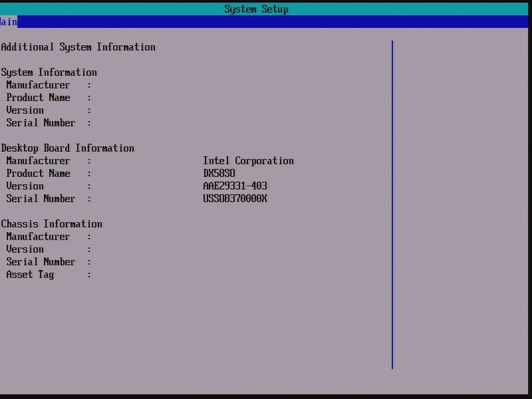Click the DX58SO product name value
This screenshot has height=399, width=532.
(220, 173)
